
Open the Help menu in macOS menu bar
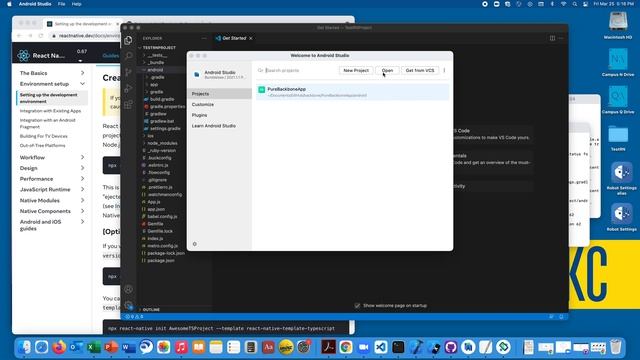(76, 4)
